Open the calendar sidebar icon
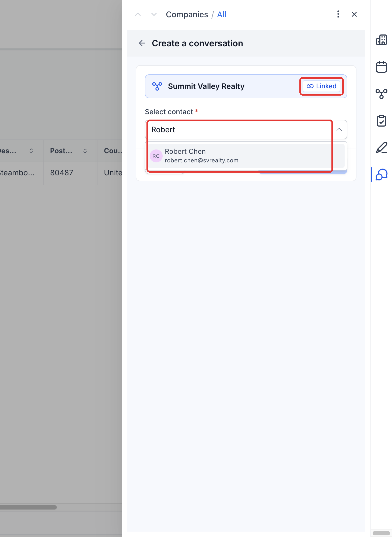Screen dimensions: 392x537 (381, 67)
